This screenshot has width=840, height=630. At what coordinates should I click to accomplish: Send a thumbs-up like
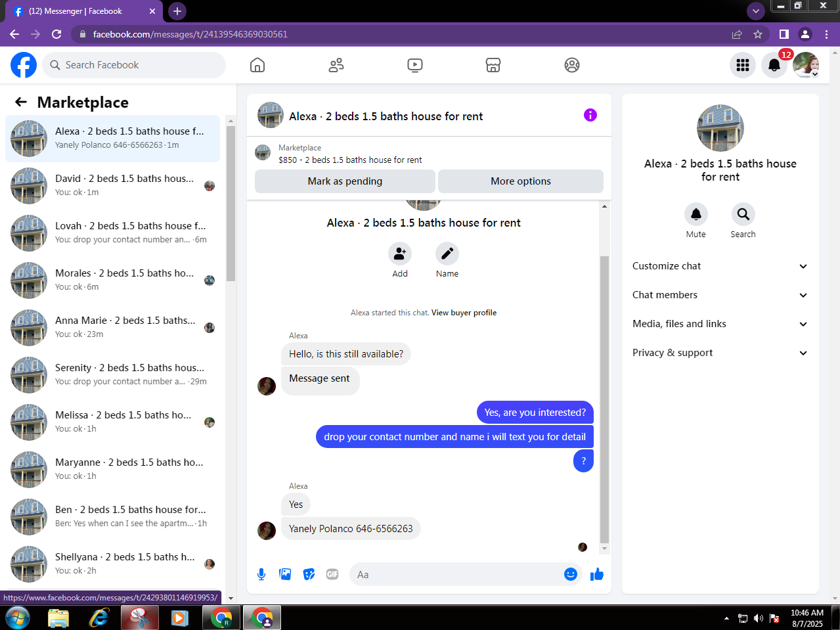[x=597, y=574]
